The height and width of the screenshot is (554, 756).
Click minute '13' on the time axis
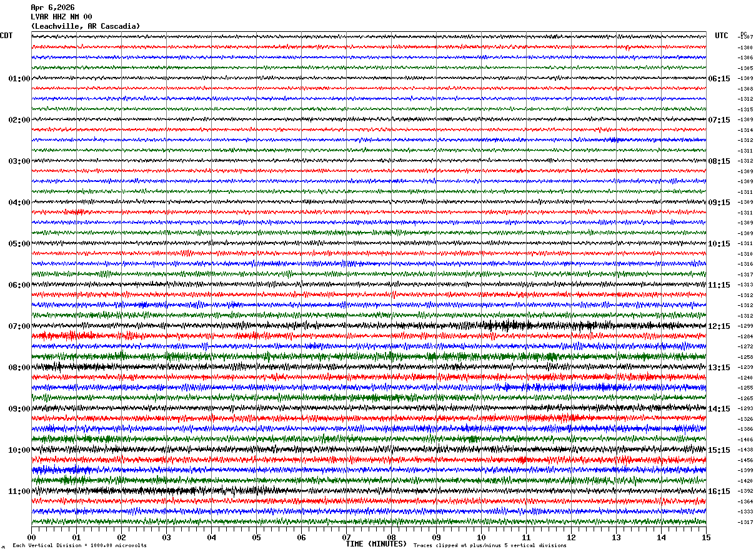point(616,537)
